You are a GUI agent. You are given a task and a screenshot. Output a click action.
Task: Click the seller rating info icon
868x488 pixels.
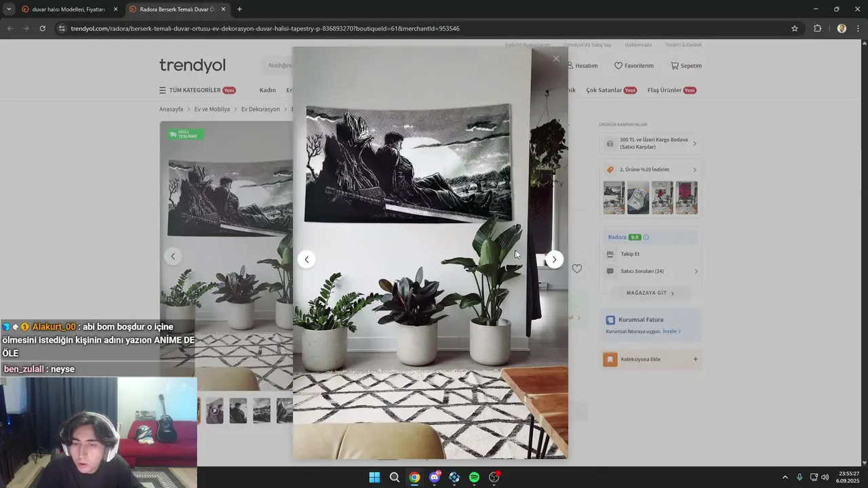pos(646,237)
